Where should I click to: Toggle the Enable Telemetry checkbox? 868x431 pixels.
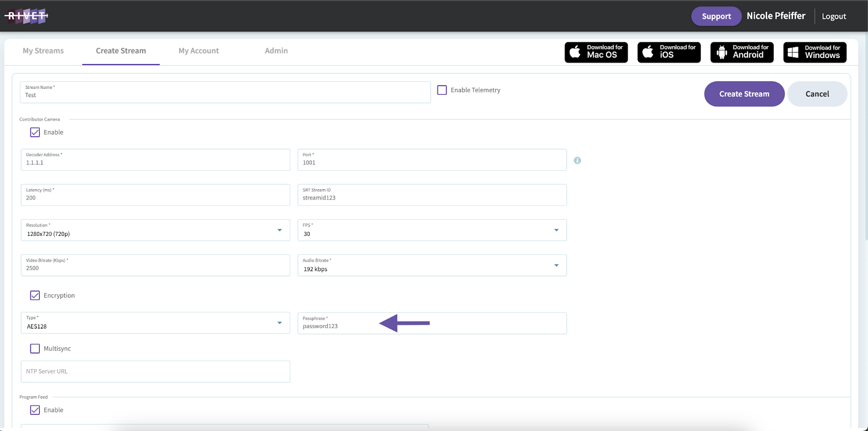click(x=442, y=90)
